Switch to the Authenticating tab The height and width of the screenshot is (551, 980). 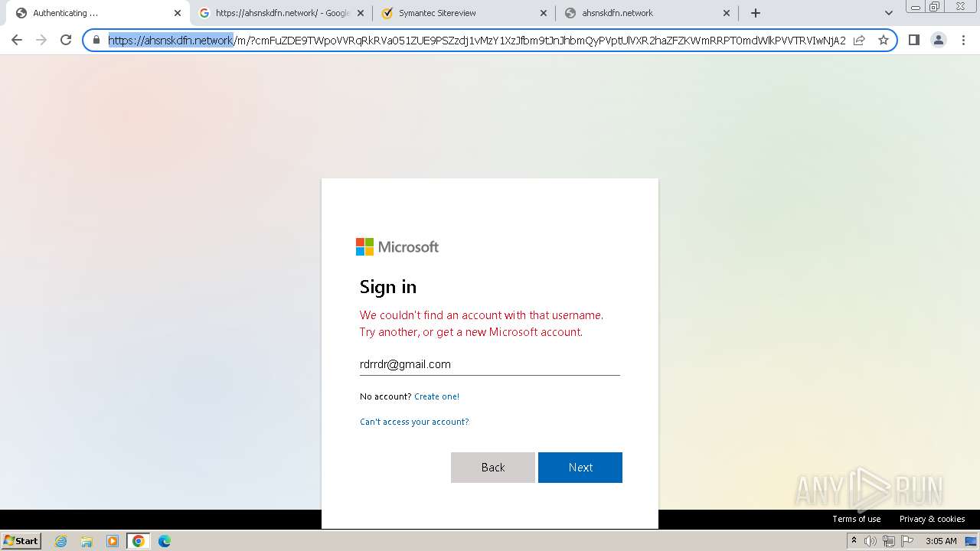pos(96,13)
